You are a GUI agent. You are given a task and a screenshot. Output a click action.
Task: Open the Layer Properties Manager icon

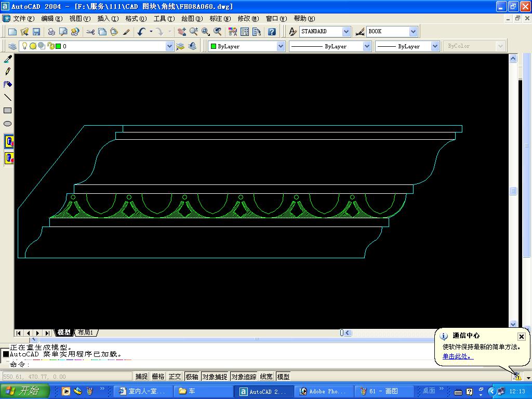tap(12, 46)
